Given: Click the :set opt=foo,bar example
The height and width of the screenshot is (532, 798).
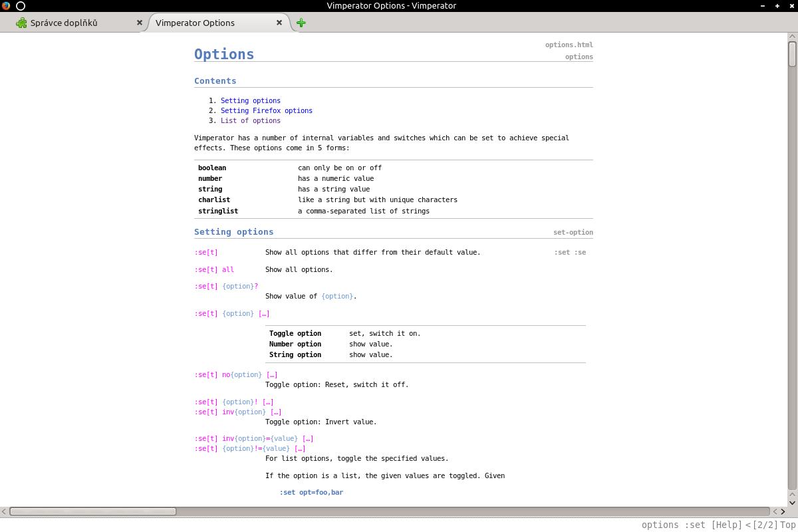Looking at the screenshot, I should coord(311,493).
